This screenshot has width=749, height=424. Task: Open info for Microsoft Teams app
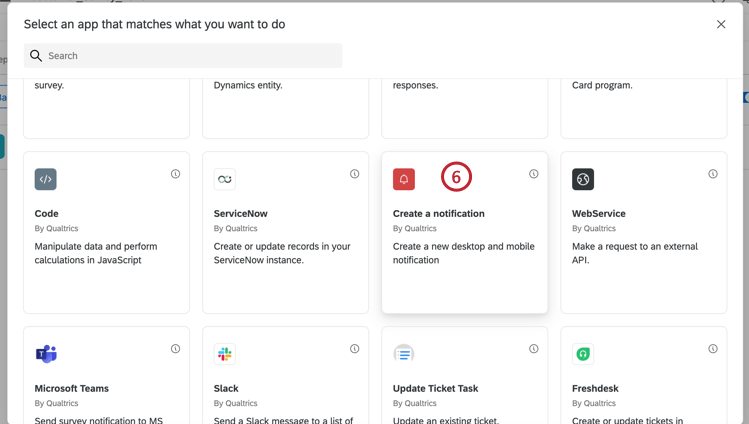(175, 349)
